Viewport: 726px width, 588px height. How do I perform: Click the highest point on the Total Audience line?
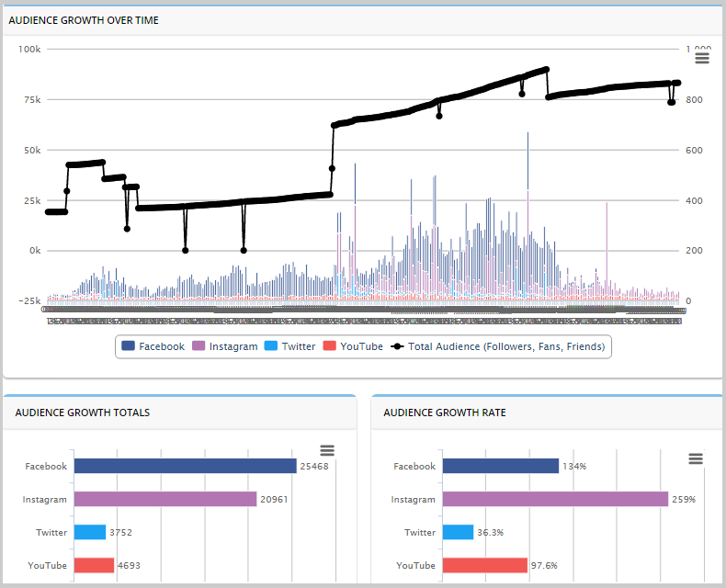click(x=547, y=69)
